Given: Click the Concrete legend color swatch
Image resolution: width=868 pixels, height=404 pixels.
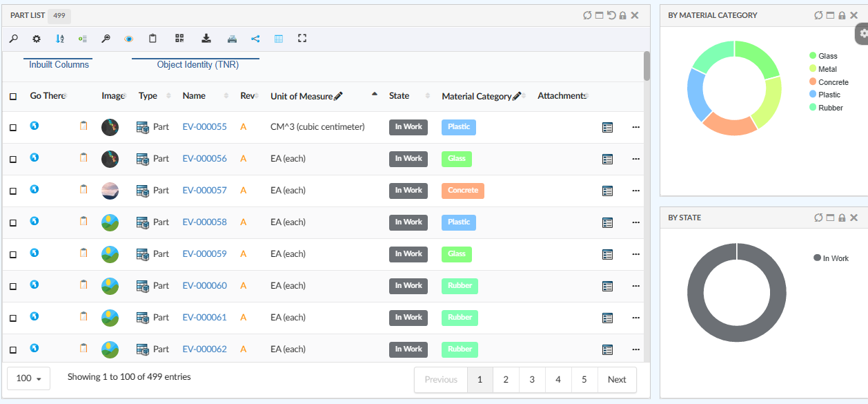Looking at the screenshot, I should (813, 82).
